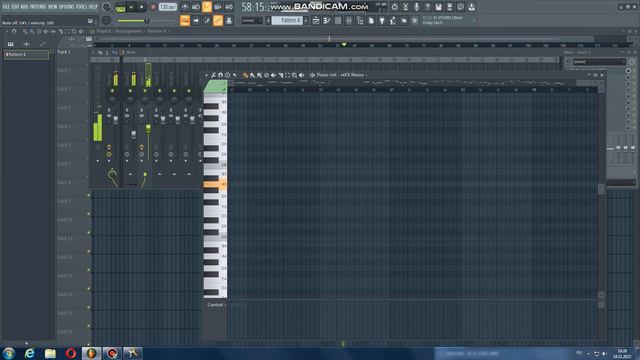The image size is (640, 360).
Task: Toggle the highlighted countdown before recording icon
Action: [x=207, y=7]
